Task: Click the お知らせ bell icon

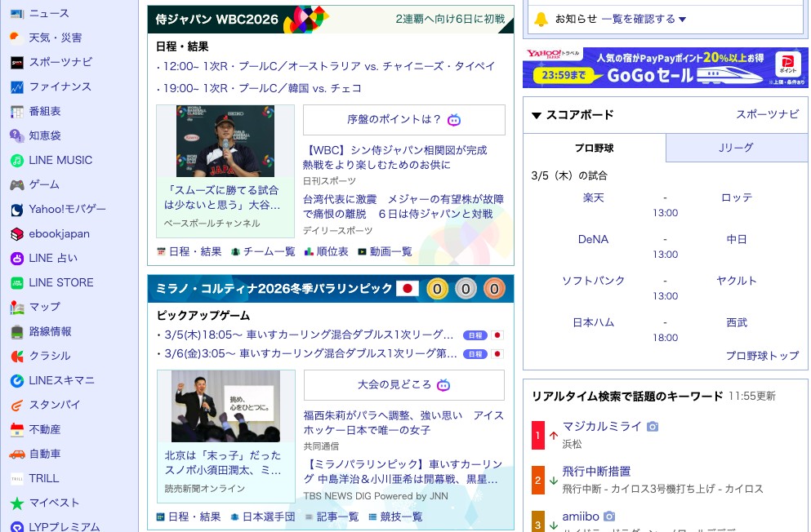Action: pos(541,19)
